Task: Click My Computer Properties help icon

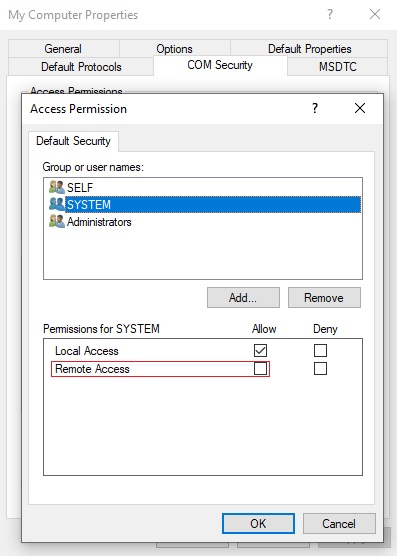Action: [330, 15]
